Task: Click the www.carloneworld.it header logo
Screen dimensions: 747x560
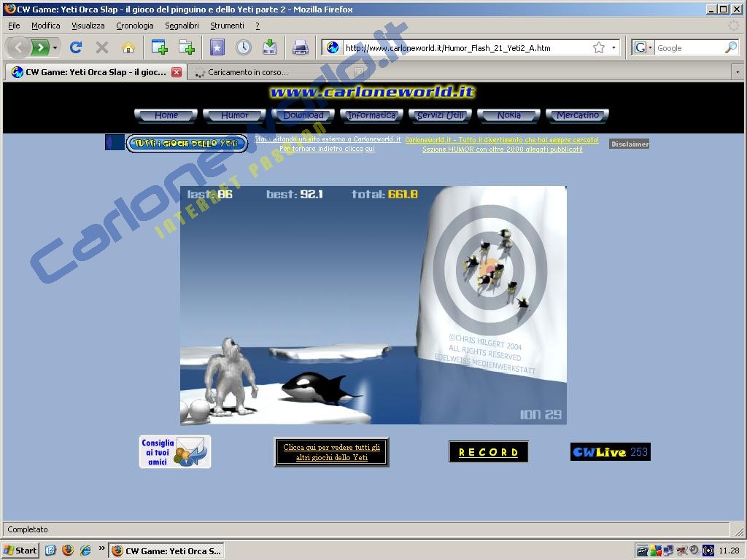Action: [373, 92]
